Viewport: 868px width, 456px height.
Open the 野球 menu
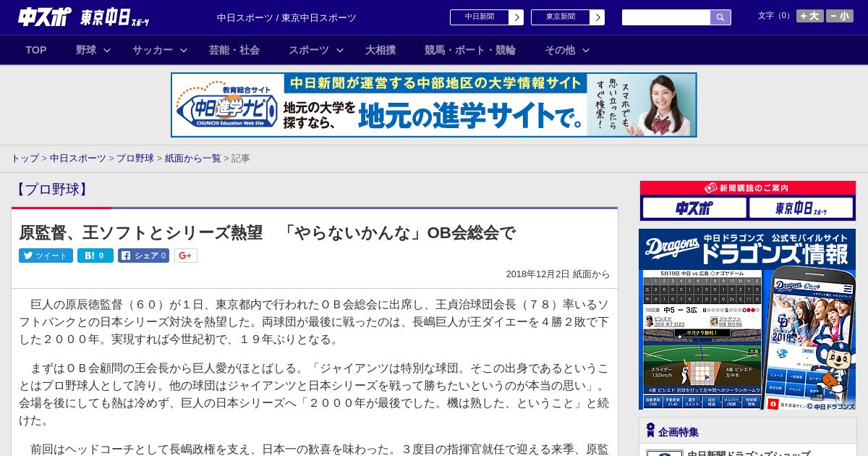click(x=86, y=50)
